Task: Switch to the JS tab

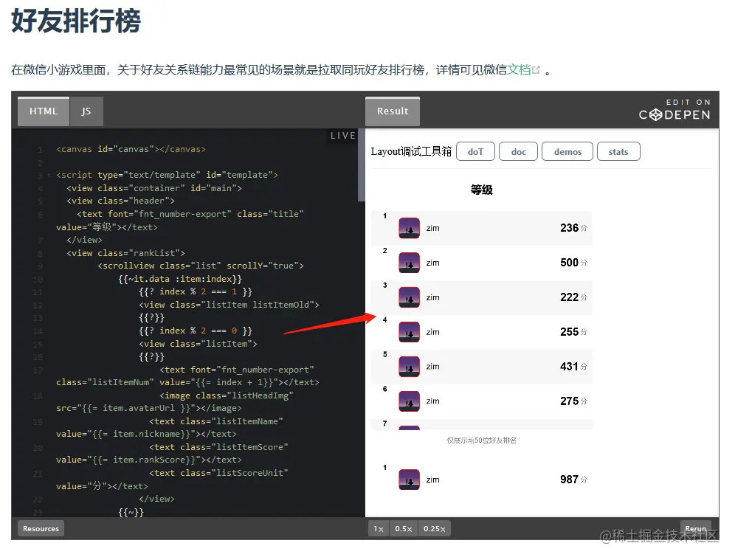Action: [x=86, y=111]
